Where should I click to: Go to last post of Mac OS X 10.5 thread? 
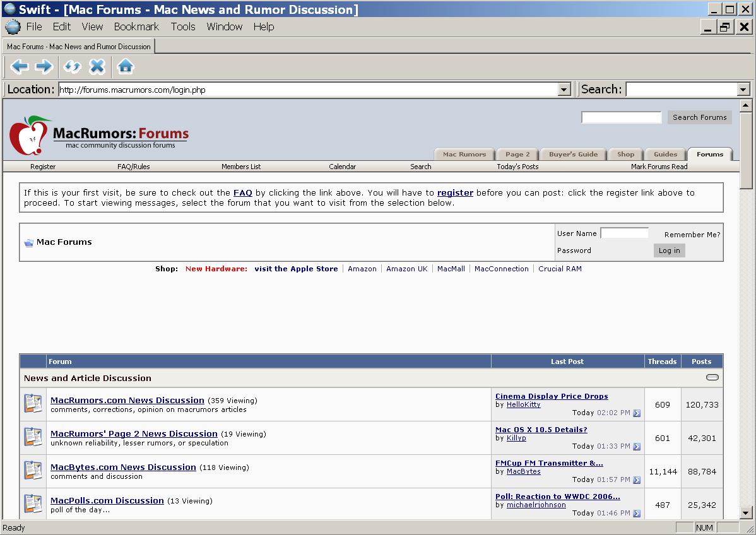637,446
